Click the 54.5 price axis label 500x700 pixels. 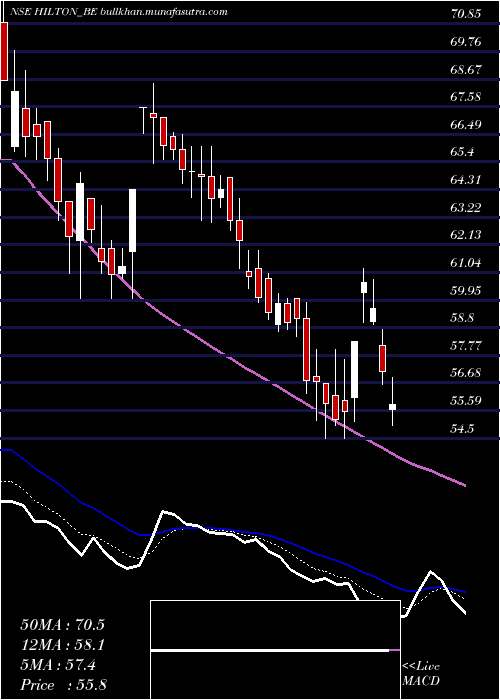tap(462, 429)
